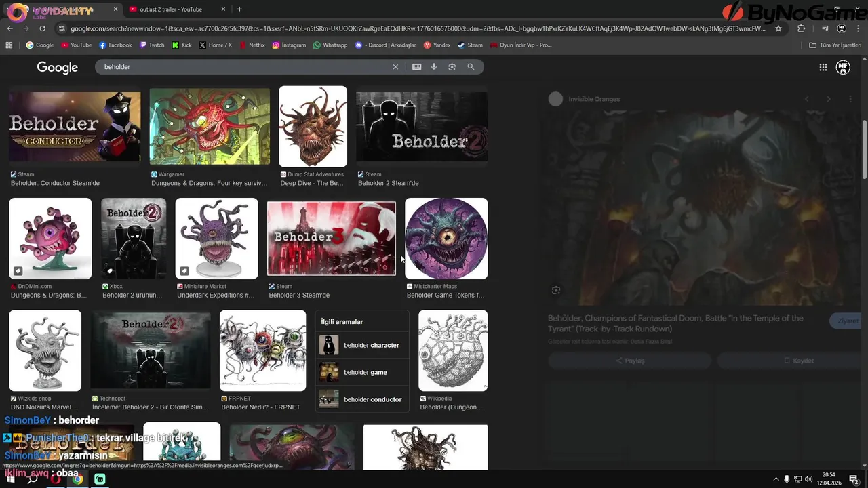This screenshot has width=868, height=488.
Task: Select related search beholder game
Action: pyautogui.click(x=362, y=372)
